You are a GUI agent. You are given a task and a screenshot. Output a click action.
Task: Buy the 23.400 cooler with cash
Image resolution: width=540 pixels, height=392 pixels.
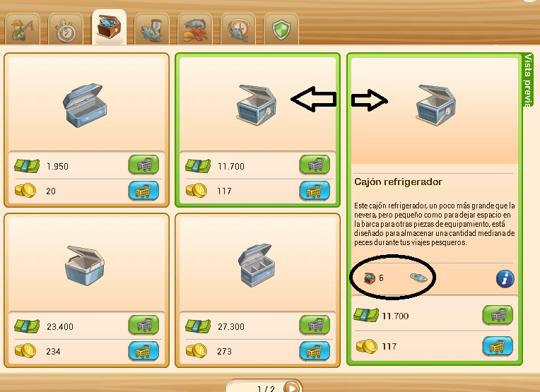coord(143,325)
